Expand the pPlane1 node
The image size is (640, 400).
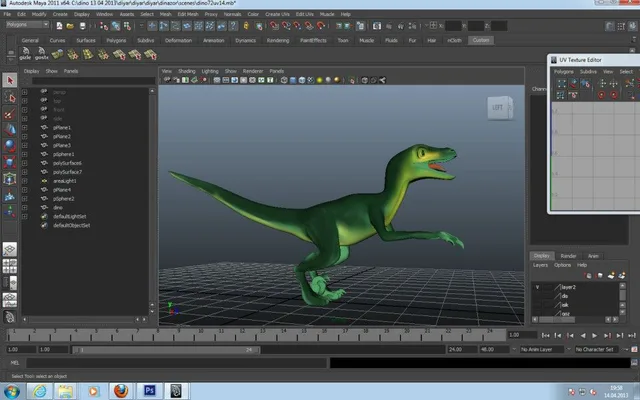tap(24, 128)
